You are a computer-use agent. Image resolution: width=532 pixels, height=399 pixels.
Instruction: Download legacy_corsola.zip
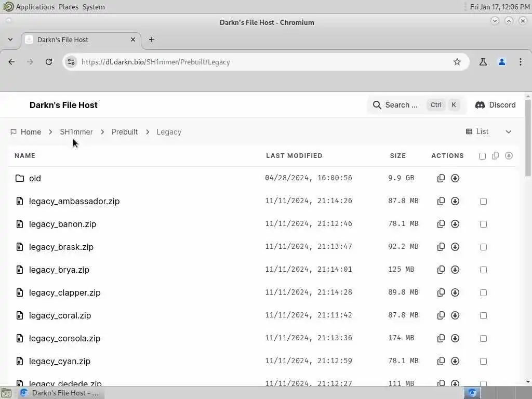[x=455, y=338]
